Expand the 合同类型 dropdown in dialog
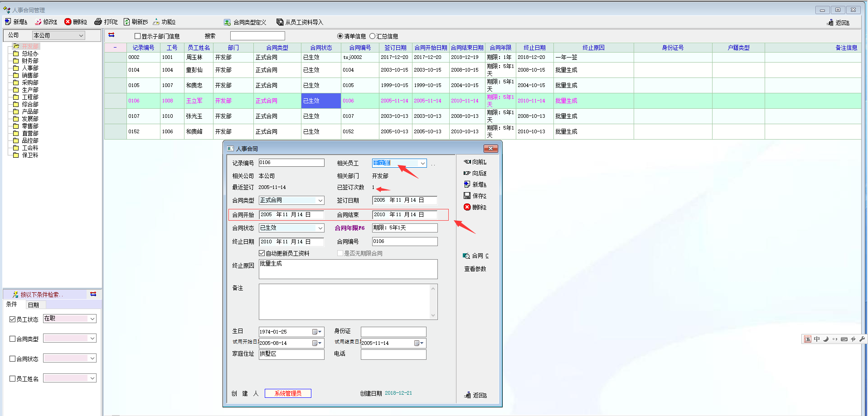This screenshot has width=868, height=416. [x=320, y=200]
